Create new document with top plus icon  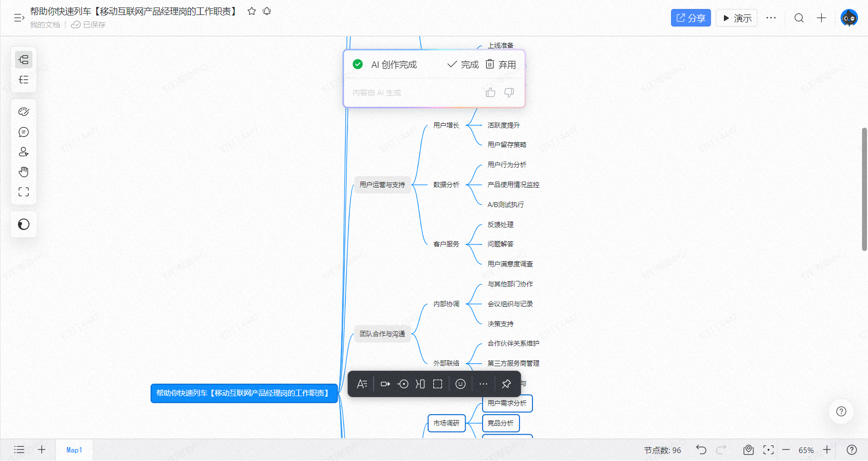point(821,18)
